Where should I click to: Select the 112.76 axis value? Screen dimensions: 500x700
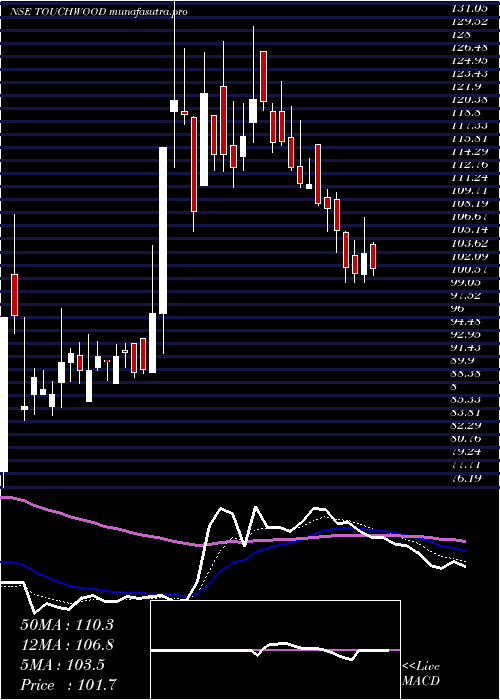[470, 165]
